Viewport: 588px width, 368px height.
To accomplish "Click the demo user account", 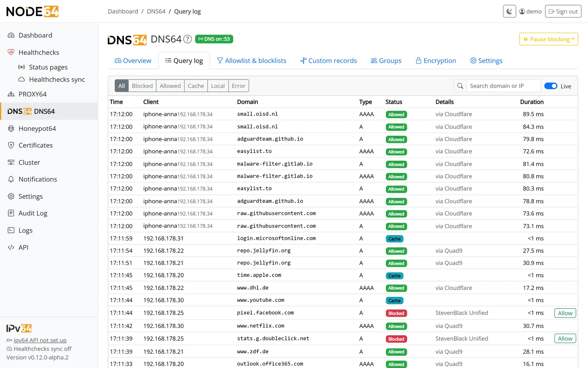I will coord(530,11).
